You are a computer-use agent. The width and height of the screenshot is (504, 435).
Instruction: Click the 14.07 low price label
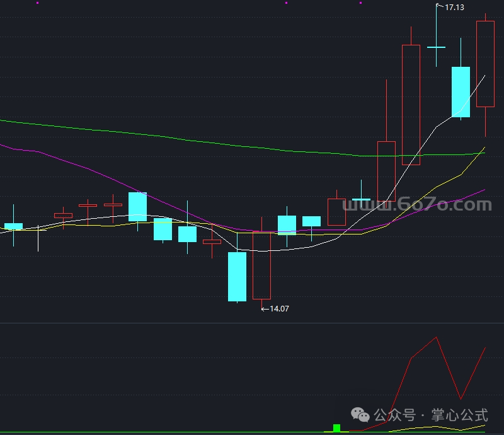pos(278,309)
